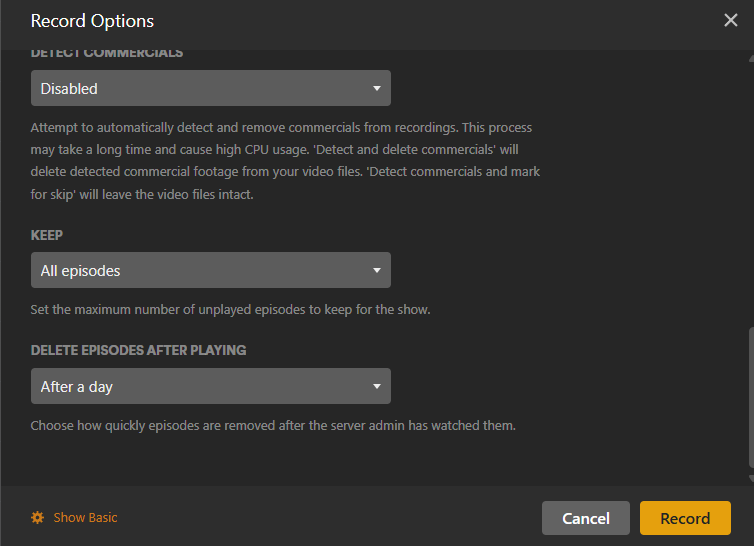Click the arrow on the After a day selector
The width and height of the screenshot is (754, 546).
[x=377, y=386]
